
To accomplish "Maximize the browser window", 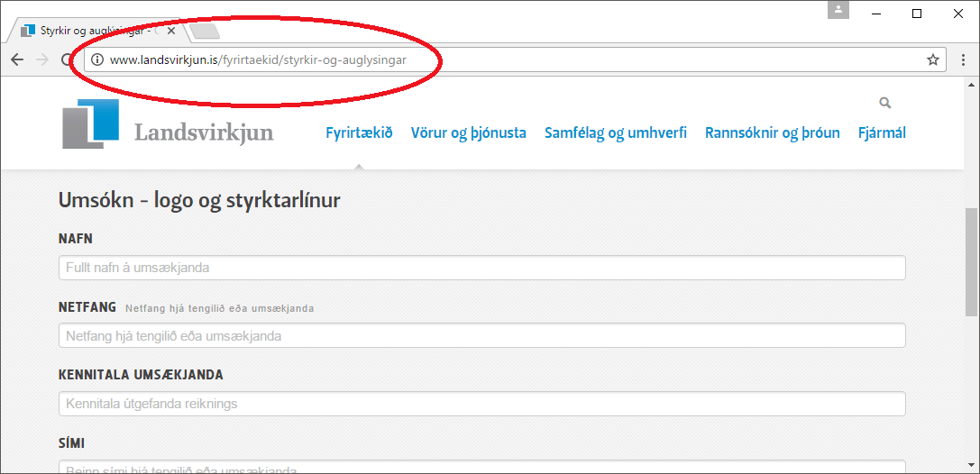I will (x=917, y=14).
